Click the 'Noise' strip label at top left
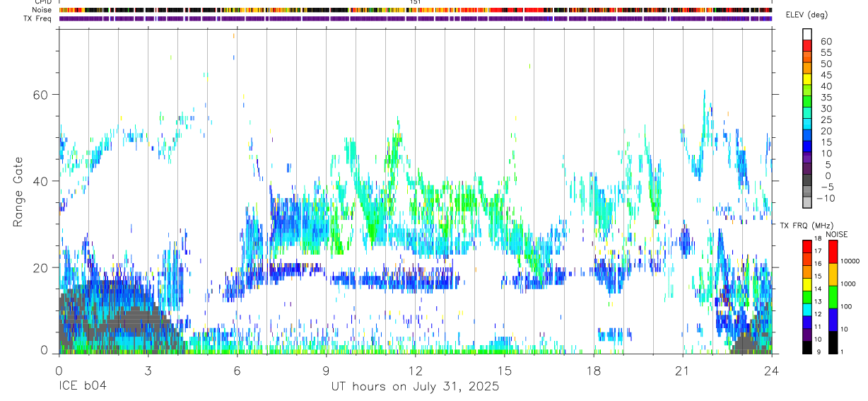Viewport: 868px width, 401px height. point(43,10)
